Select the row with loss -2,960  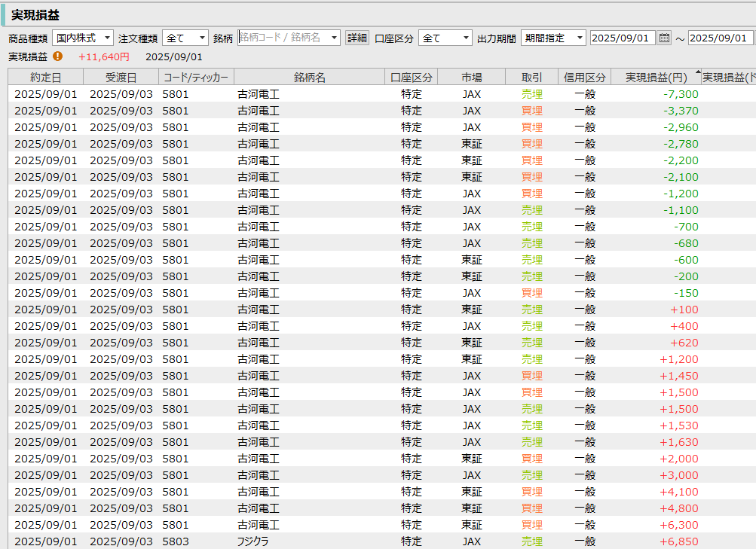pyautogui.click(x=382, y=127)
